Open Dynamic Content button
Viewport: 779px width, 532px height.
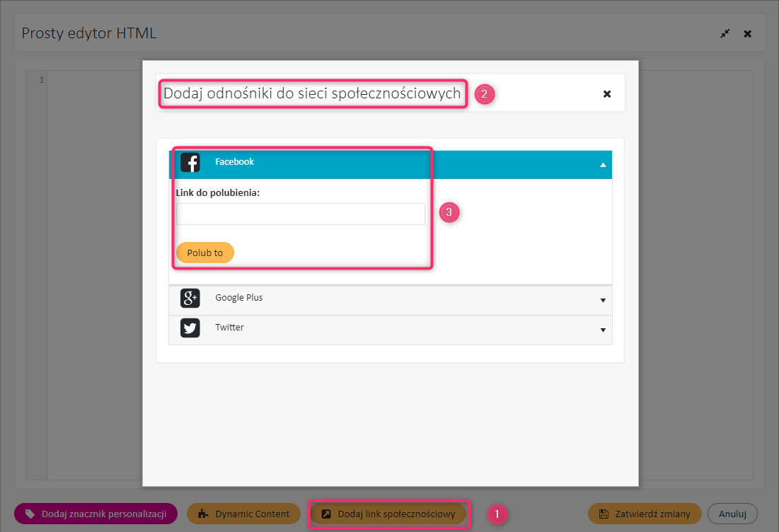pos(243,514)
